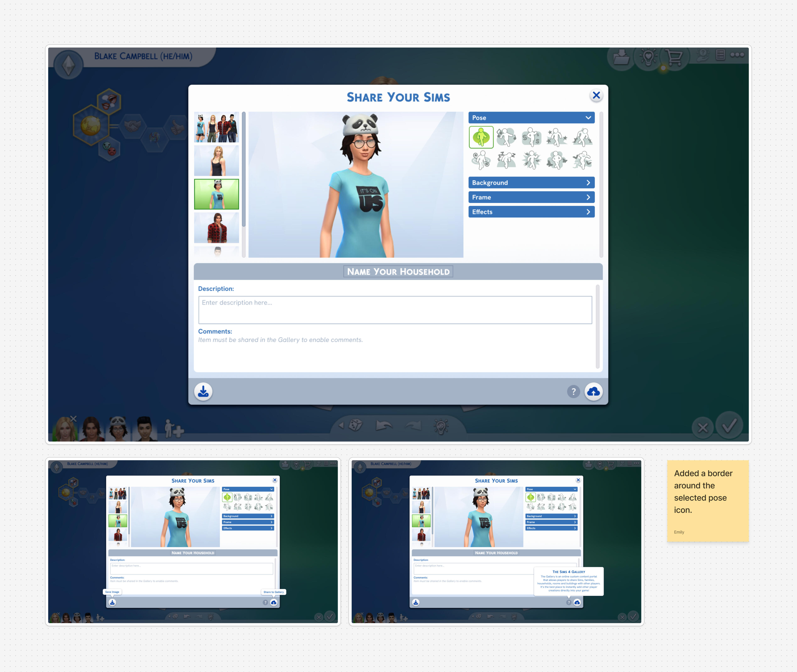
Task: Open the Effects options
Action: [531, 212]
